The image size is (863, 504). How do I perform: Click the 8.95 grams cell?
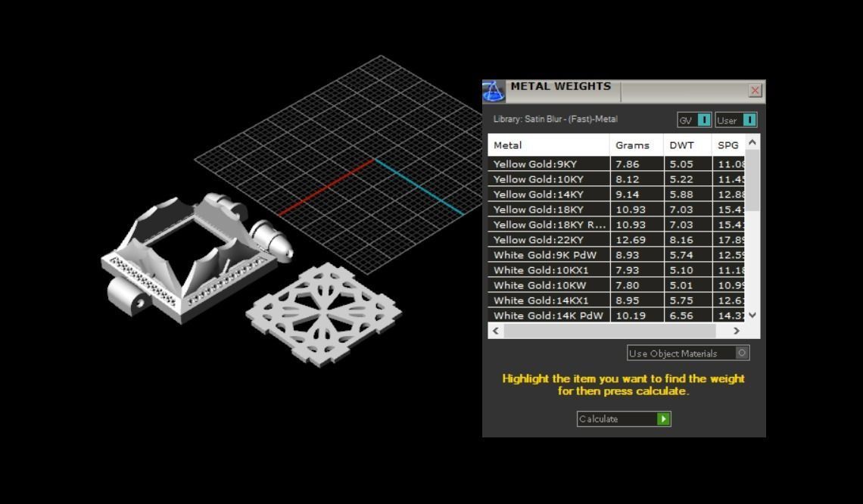click(x=637, y=300)
